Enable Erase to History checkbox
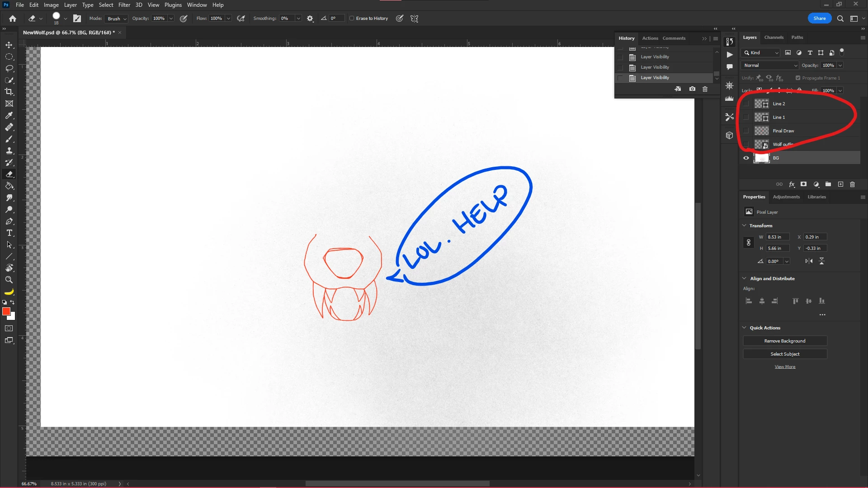 coord(352,19)
